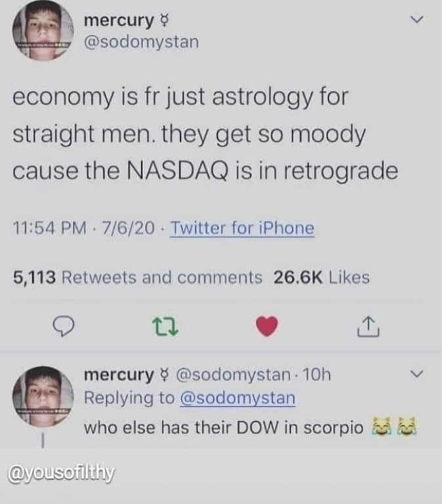The width and height of the screenshot is (442, 504).
Task: View the main tweet's profile picture
Action: pyautogui.click(x=43, y=31)
